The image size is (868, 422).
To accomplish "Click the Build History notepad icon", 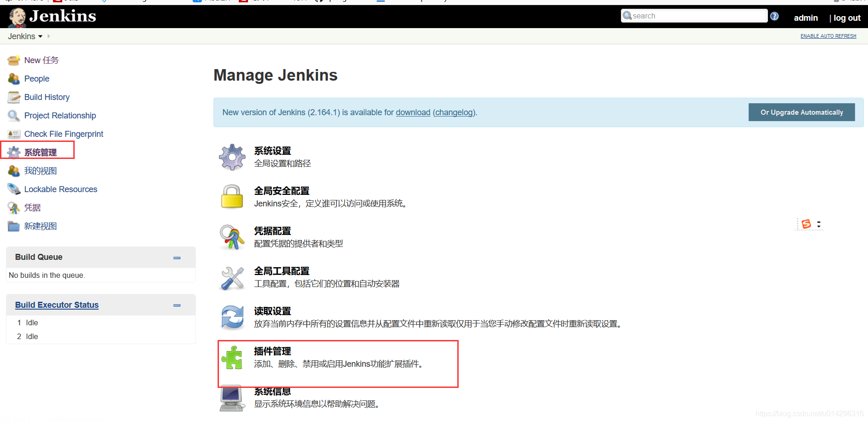I will 14,97.
